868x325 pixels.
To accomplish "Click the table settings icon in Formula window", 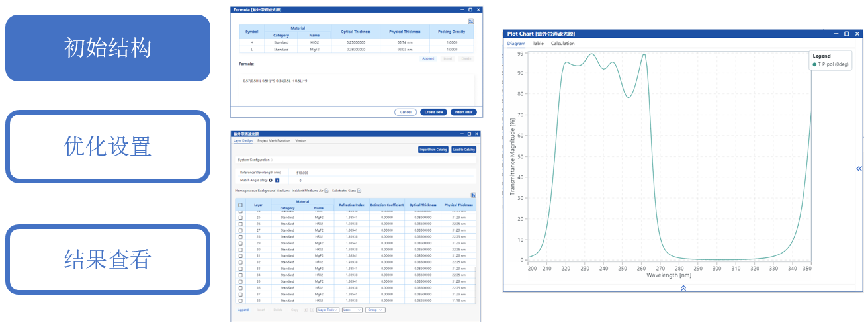I will 470,21.
